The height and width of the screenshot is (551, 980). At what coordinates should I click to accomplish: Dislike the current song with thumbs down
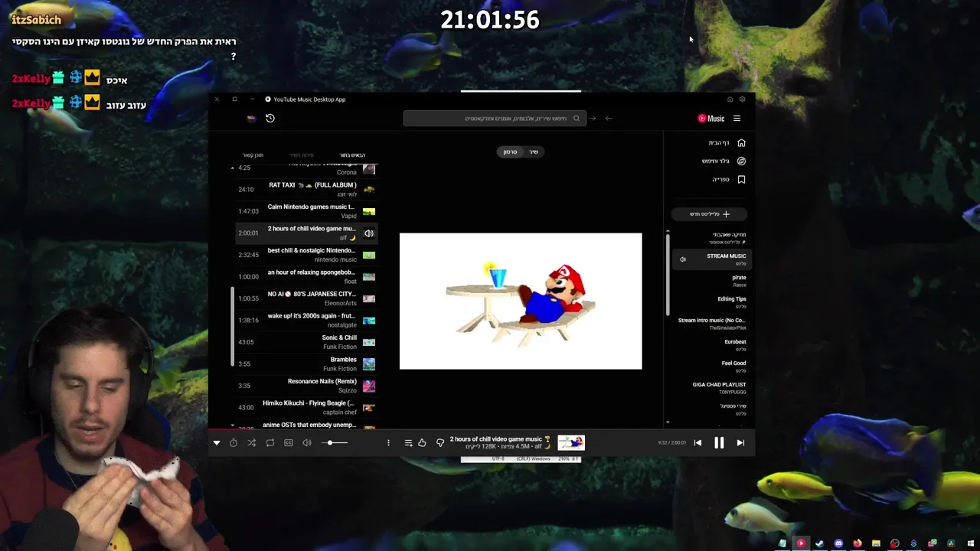440,442
